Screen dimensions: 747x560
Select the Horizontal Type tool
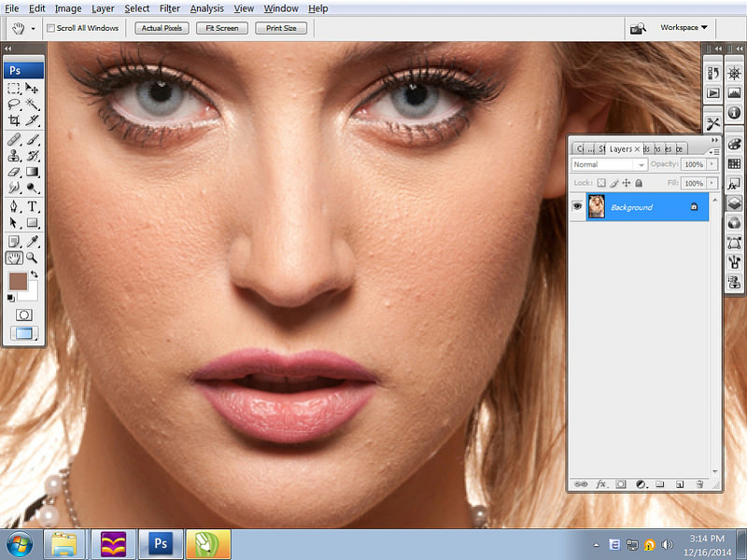pyautogui.click(x=32, y=206)
